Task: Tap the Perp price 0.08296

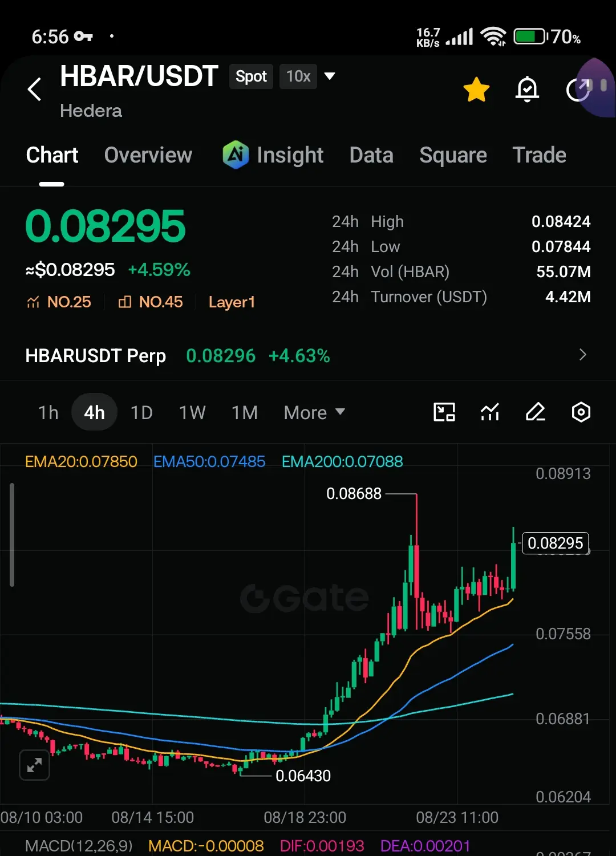Action: pyautogui.click(x=221, y=356)
